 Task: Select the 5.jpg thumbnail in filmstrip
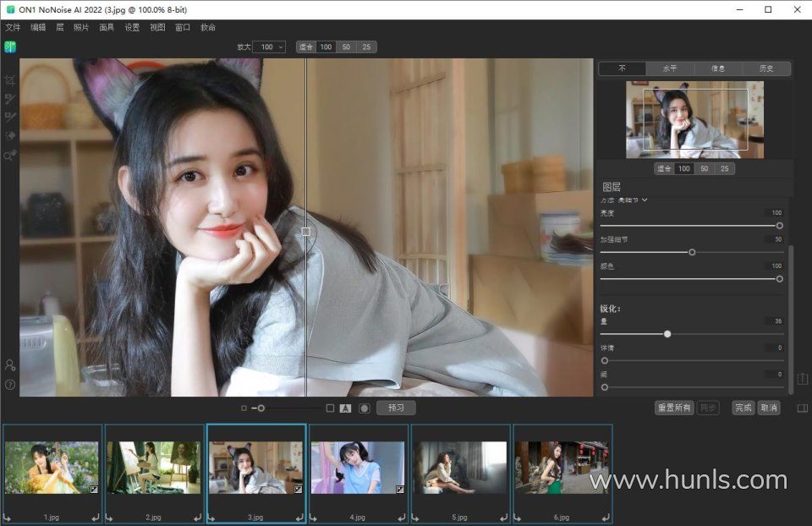pyautogui.click(x=459, y=468)
